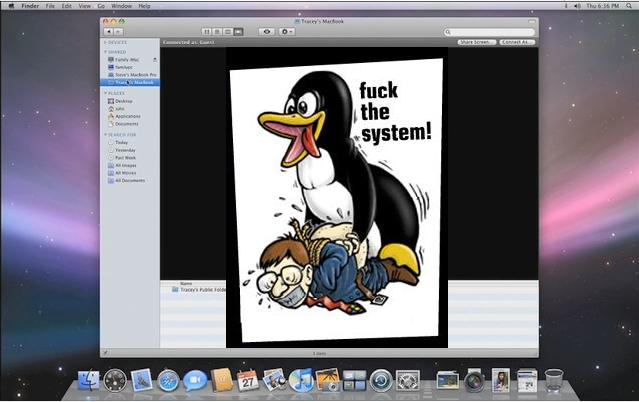Open Address Book in the Dock

[221, 380]
